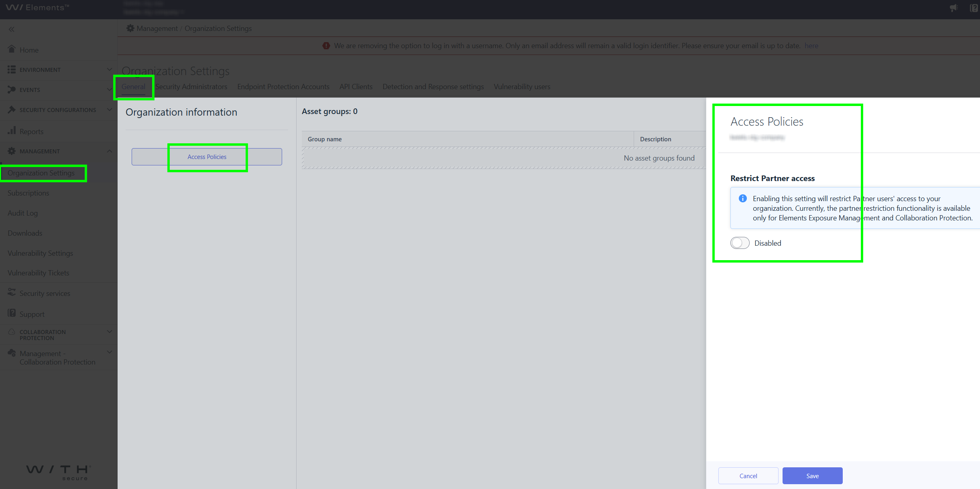Open Audit Log in sidebar
Viewport: 980px width, 489px height.
pos(22,213)
